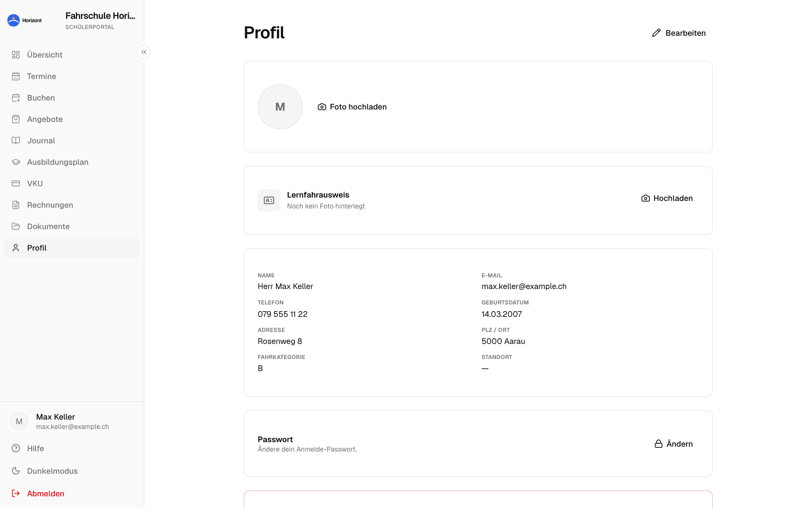Select Ausbildungsplan in navigation

click(72, 162)
